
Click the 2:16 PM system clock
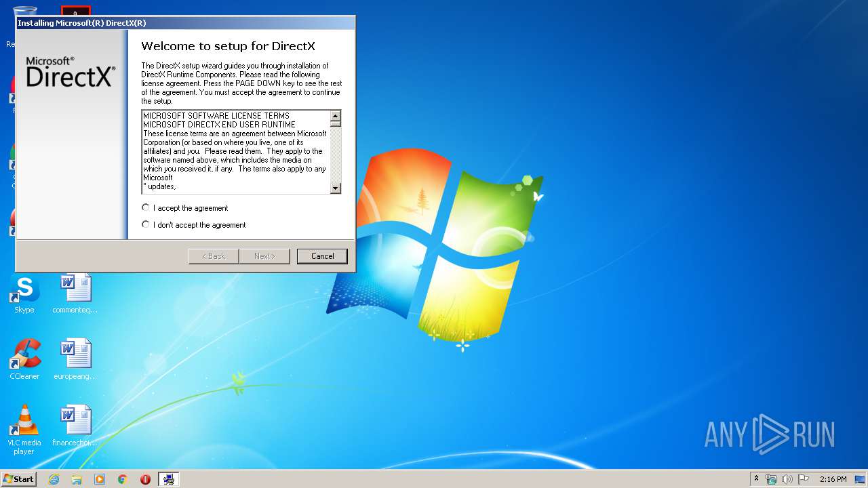click(833, 479)
